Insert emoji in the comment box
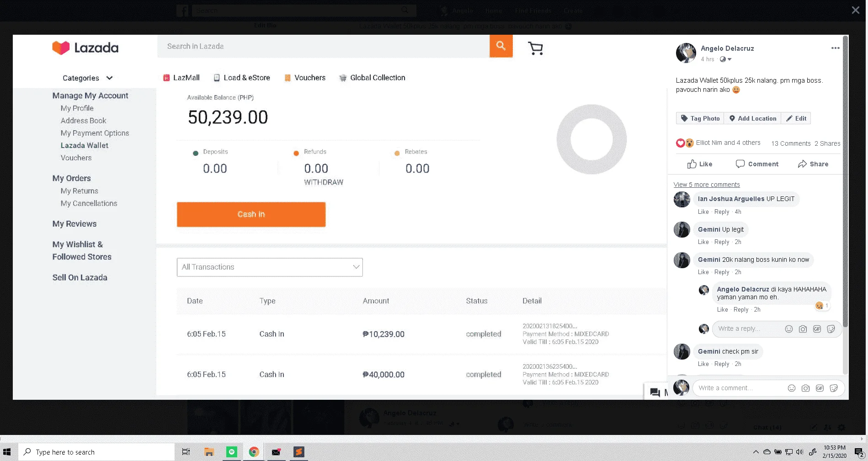 pos(792,388)
